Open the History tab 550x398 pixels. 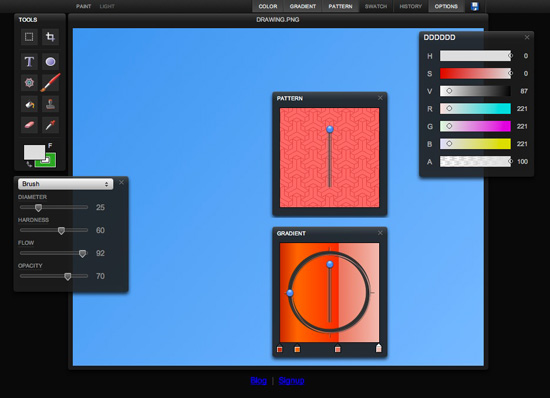coord(411,6)
